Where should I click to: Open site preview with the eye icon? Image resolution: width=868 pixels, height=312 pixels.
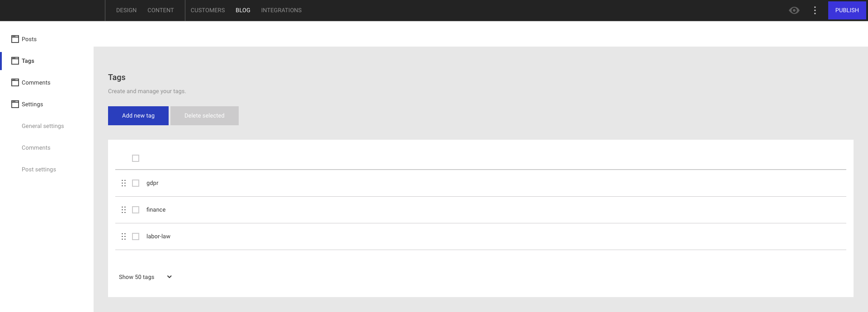tap(794, 10)
